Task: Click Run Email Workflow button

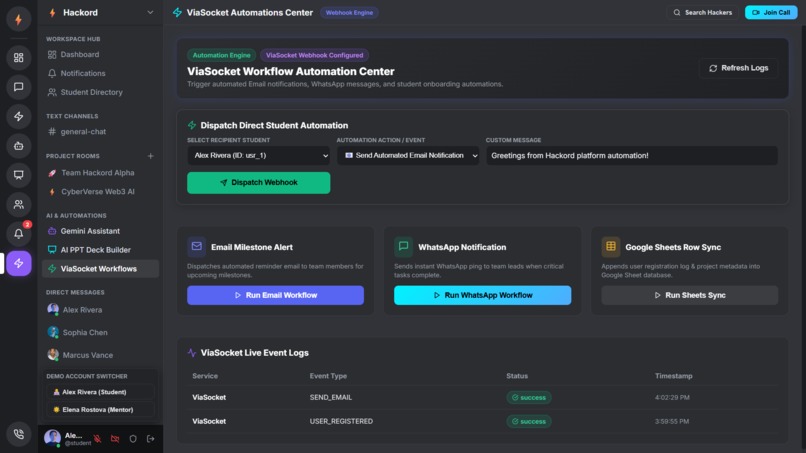Action: click(276, 295)
